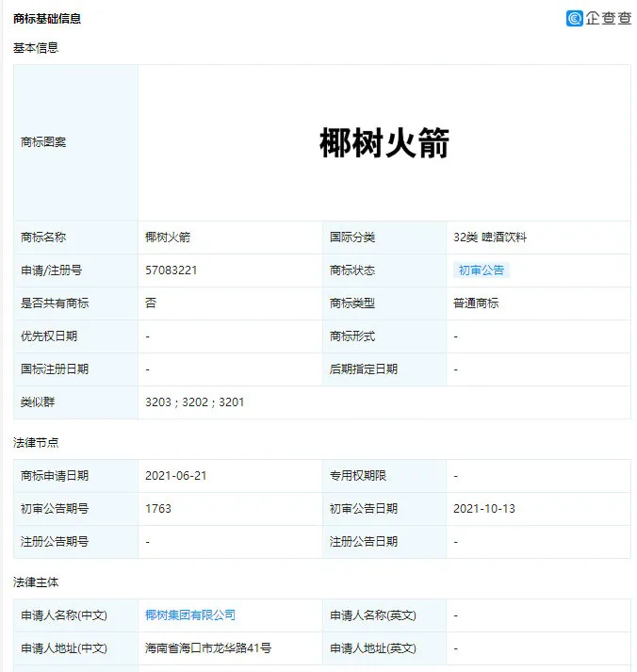637x672 pixels.
Task: Click the 初审公告日期 label
Action: (x=364, y=509)
